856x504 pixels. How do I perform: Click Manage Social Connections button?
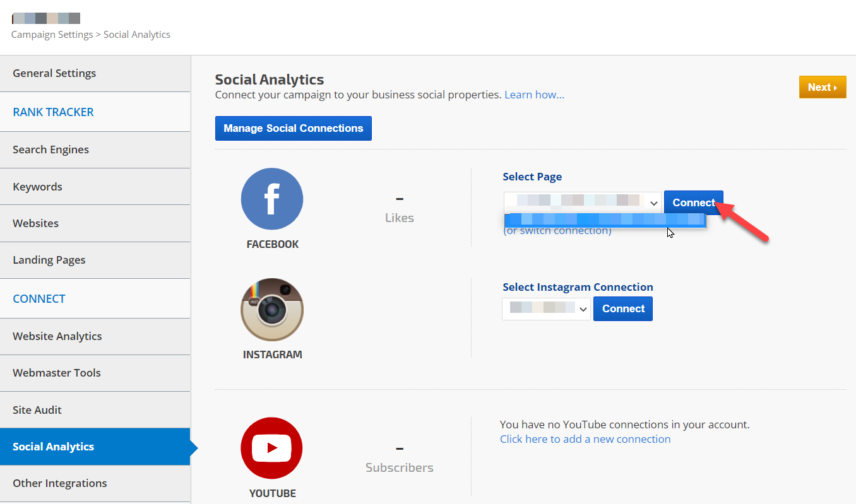coord(293,128)
